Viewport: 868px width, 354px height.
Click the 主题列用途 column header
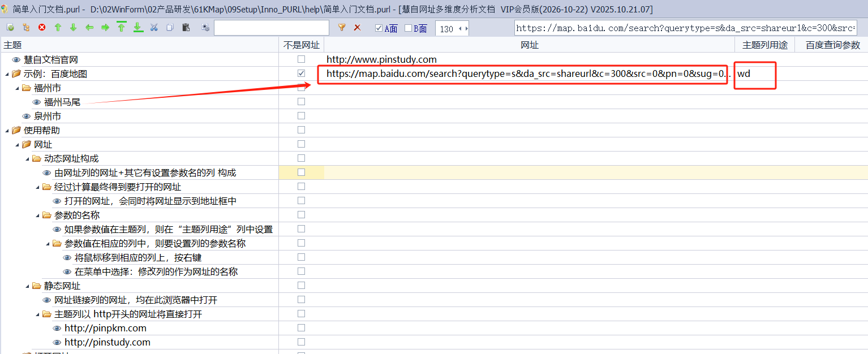tap(764, 45)
